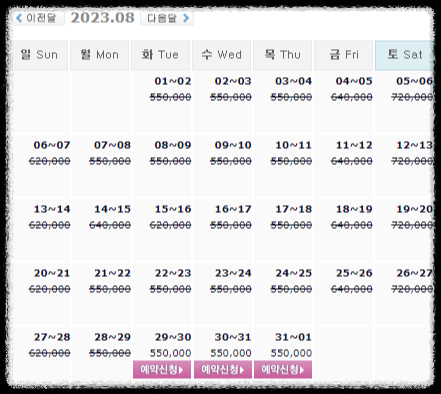The height and width of the screenshot is (394, 441).
Task: Click date range 24~25
Action: (294, 273)
